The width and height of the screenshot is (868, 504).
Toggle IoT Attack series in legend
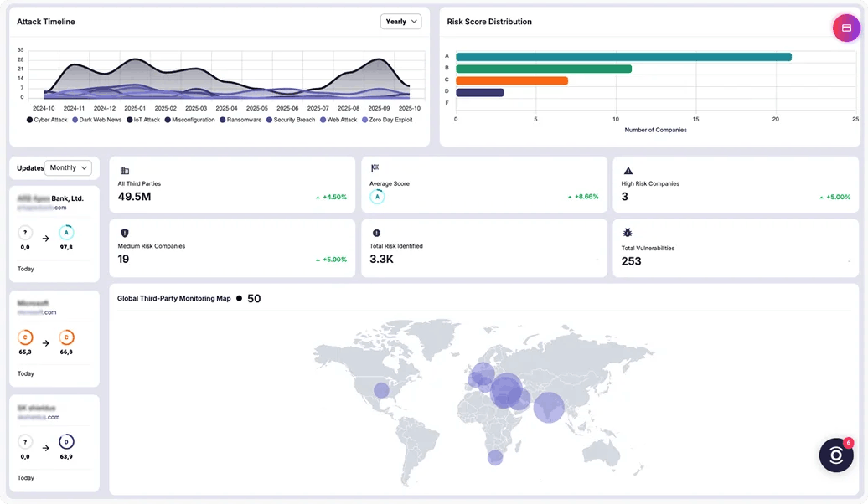click(143, 120)
